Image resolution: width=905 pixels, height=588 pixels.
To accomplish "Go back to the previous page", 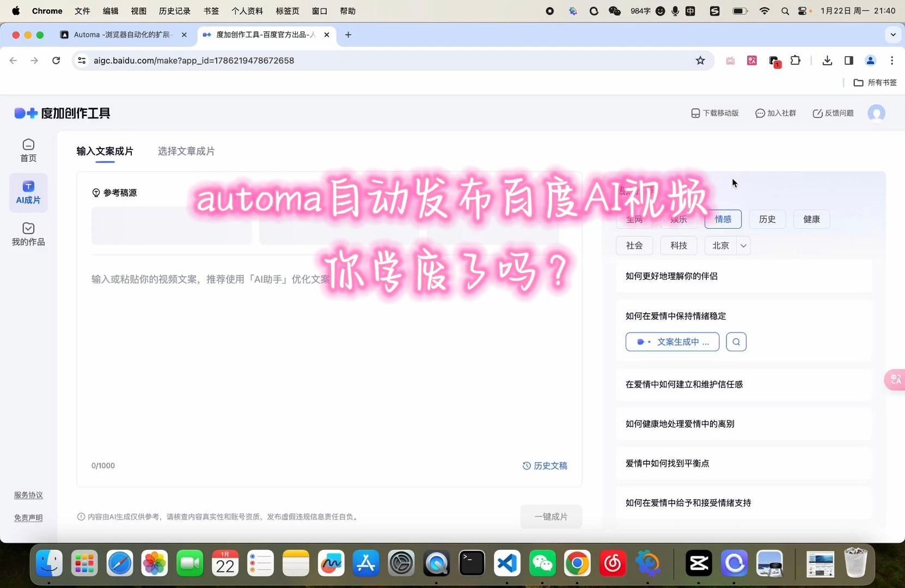I will pyautogui.click(x=14, y=60).
